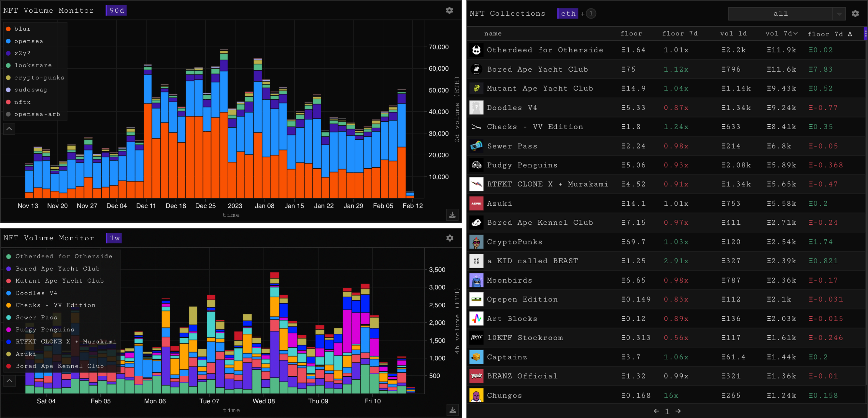This screenshot has height=418, width=868.
Task: Download the 1w volume chart data
Action: pos(452,410)
